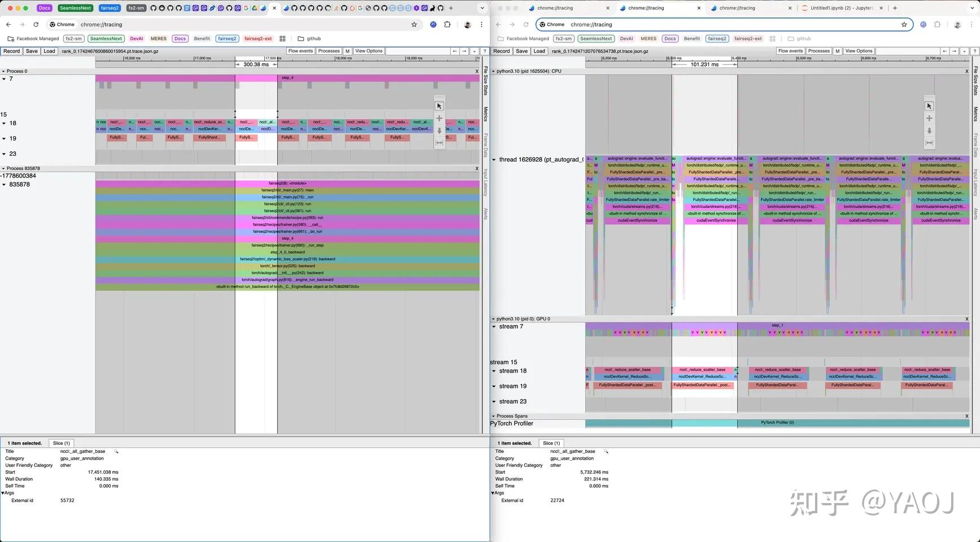Activate the pan tool in the floating trace toolbar
The image size is (980, 542).
439,118
